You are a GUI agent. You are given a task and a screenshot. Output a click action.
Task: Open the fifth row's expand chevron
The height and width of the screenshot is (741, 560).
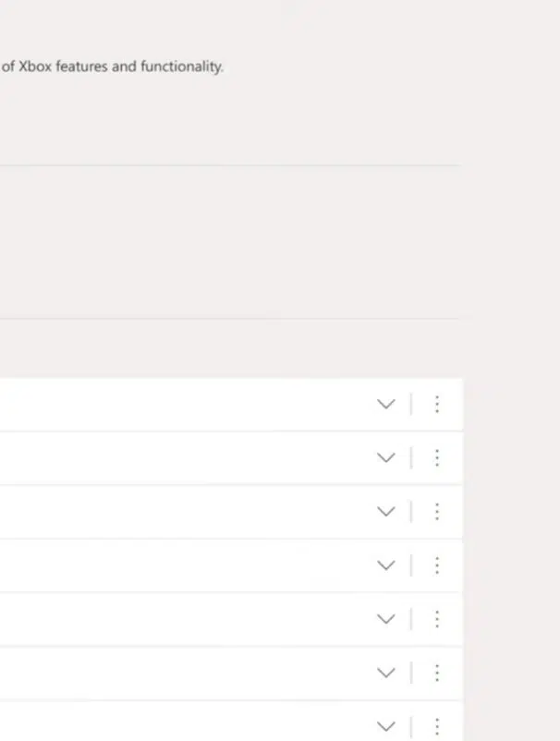[386, 618]
